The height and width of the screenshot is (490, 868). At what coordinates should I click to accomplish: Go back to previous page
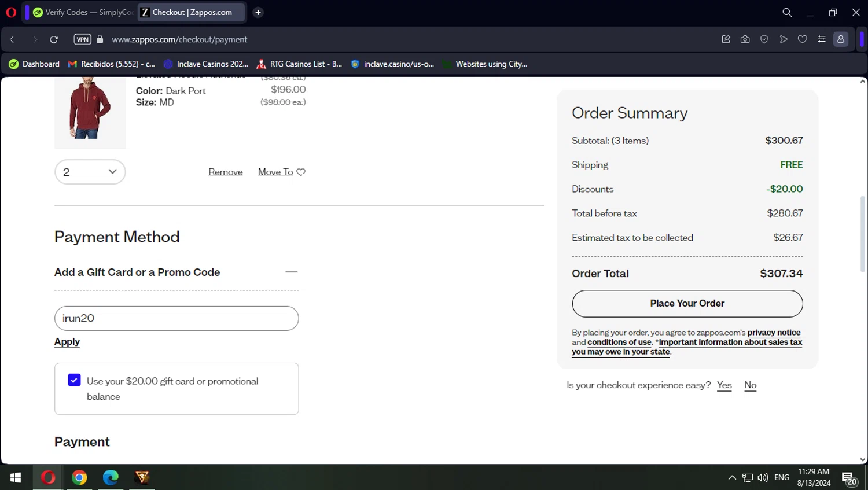12,39
